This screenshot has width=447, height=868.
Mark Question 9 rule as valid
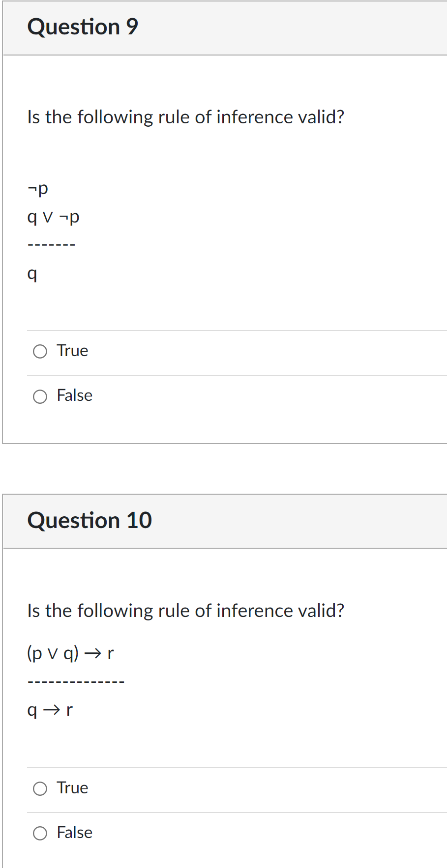click(x=40, y=351)
